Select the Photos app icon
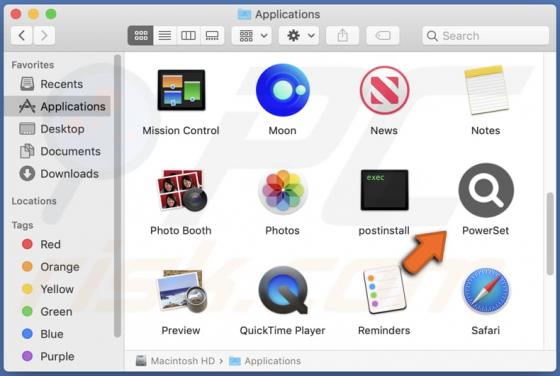 point(282,192)
